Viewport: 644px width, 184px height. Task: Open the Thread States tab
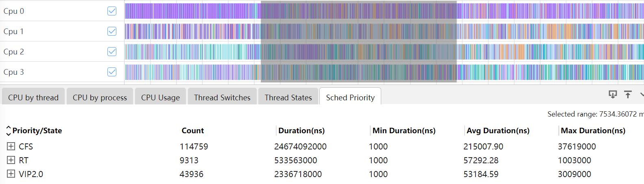click(x=288, y=97)
